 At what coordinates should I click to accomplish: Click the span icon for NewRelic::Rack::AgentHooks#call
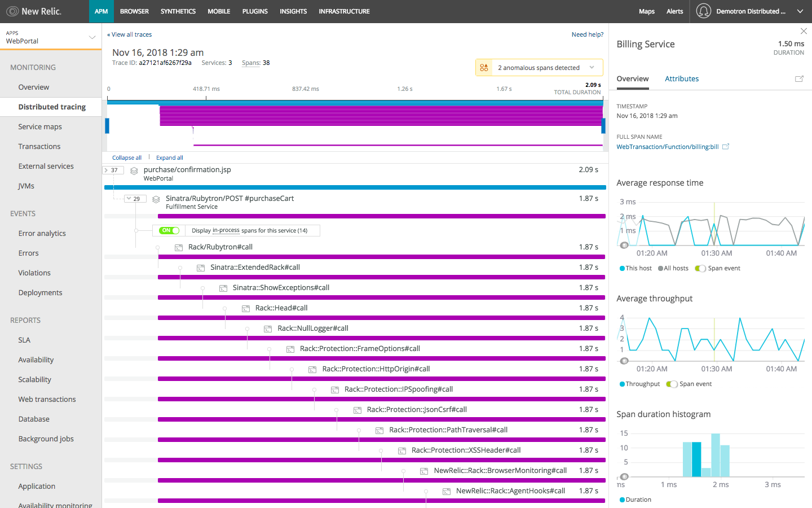(x=447, y=492)
